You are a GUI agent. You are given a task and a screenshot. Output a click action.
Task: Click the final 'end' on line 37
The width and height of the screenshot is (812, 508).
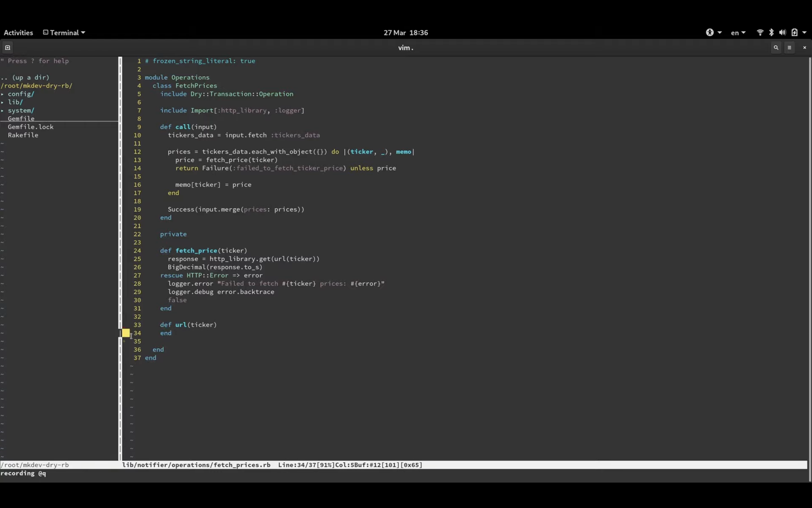tap(151, 358)
